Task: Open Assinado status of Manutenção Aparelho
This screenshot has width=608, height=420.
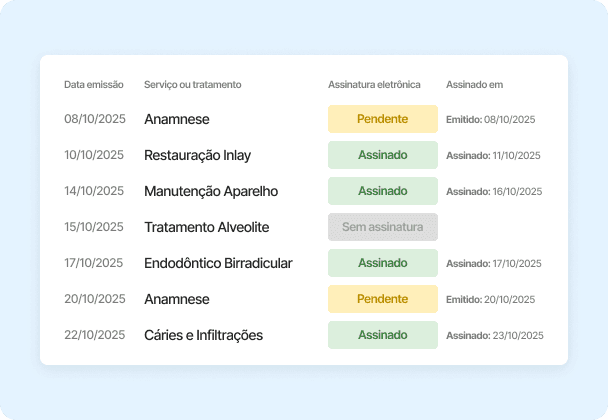Action: pos(383,191)
